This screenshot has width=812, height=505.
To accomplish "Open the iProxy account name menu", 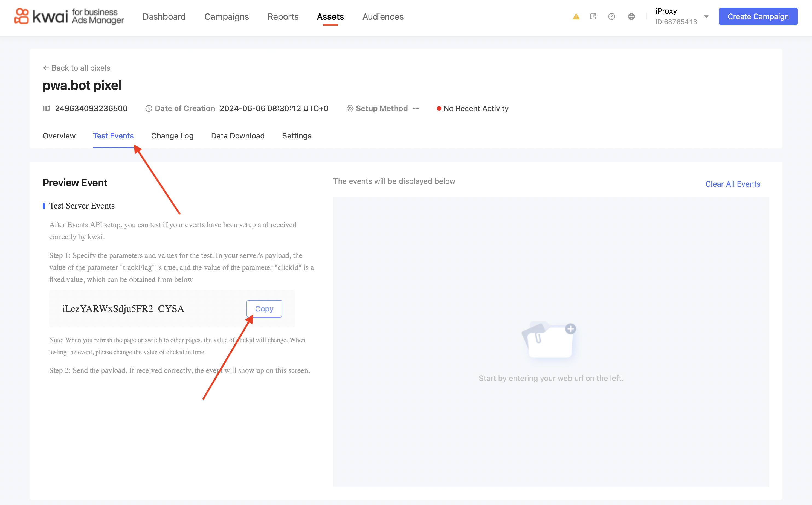I will pos(666,11).
